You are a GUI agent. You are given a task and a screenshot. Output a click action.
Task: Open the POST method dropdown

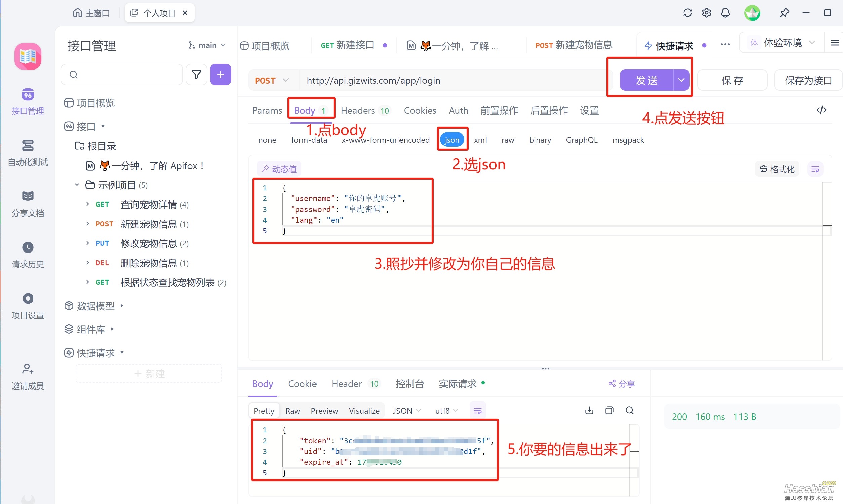(x=272, y=80)
